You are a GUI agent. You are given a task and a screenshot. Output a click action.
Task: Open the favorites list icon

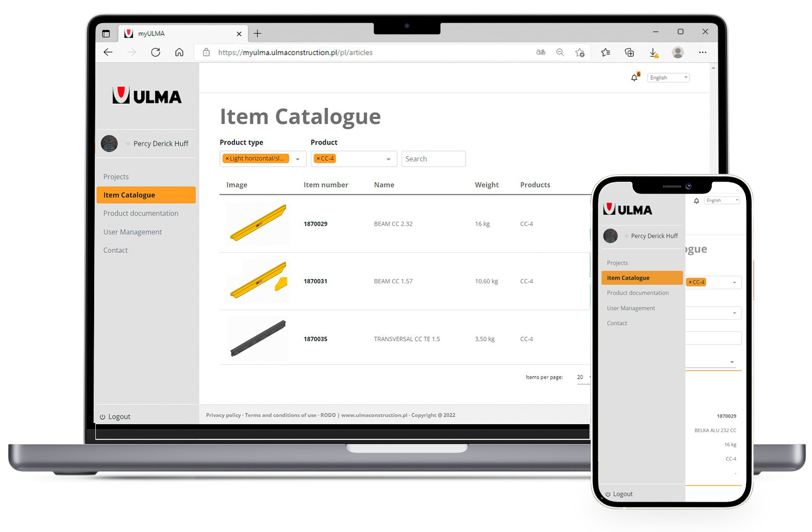[606, 53]
